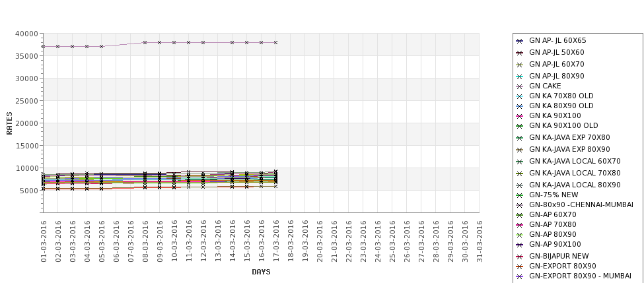Click the GN CAKE data point on 08-03-2016
This screenshot has height=283, width=644.
click(x=145, y=42)
